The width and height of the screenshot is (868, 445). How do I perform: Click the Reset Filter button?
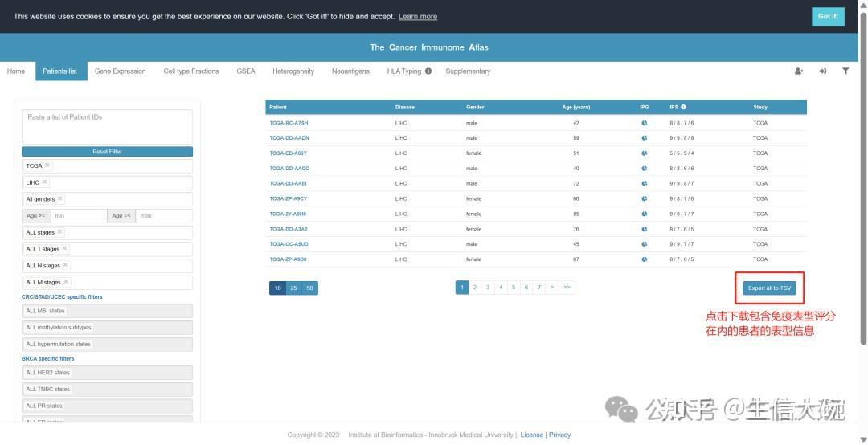108,152
